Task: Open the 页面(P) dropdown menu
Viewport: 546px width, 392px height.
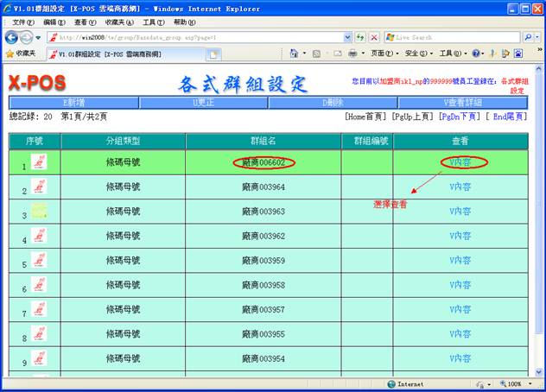Action: tap(383, 54)
